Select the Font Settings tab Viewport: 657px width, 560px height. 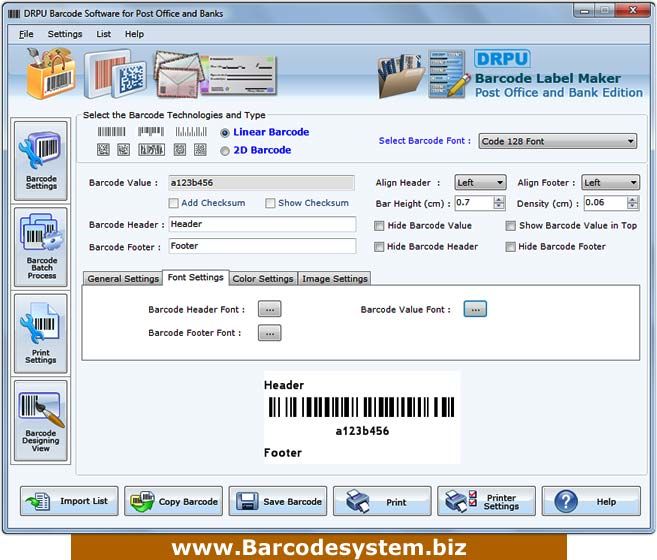tap(196, 277)
